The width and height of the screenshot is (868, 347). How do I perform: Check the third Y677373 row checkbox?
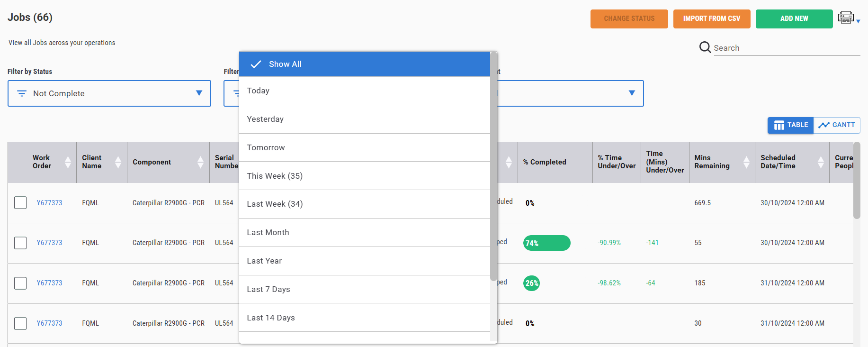point(20,283)
